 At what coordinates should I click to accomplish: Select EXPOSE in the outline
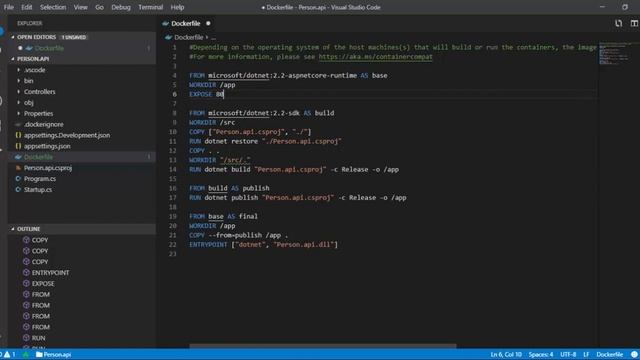(43, 283)
